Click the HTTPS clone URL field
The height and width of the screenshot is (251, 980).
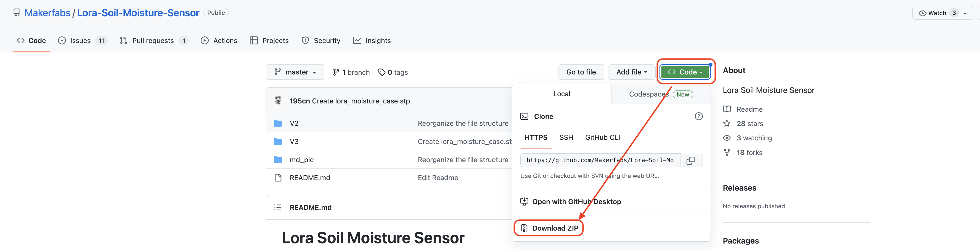click(600, 161)
